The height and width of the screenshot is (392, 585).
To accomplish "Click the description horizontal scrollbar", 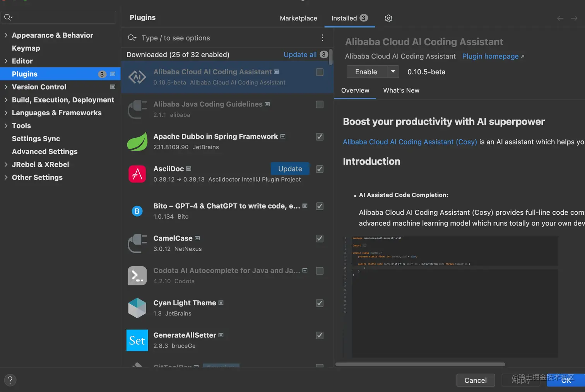I will 420,364.
